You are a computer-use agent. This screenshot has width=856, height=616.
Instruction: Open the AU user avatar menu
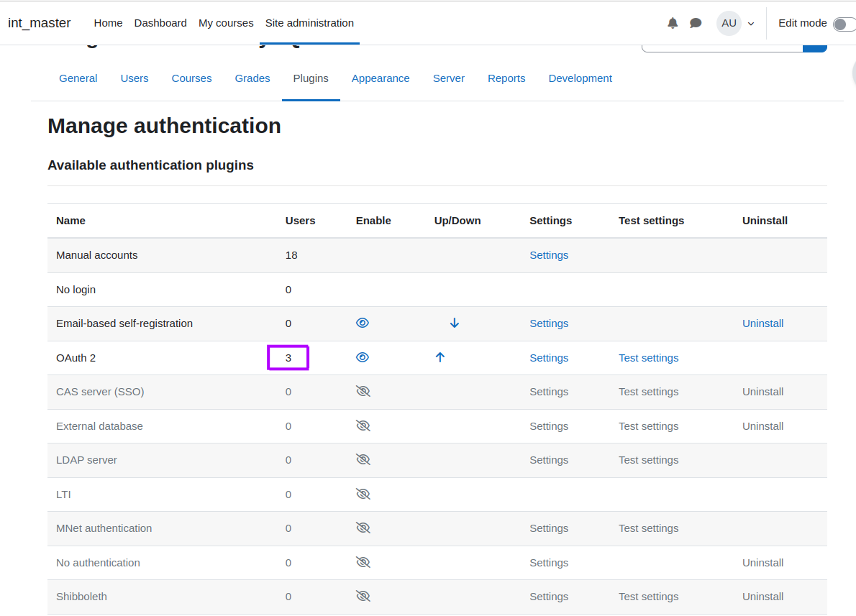click(729, 23)
